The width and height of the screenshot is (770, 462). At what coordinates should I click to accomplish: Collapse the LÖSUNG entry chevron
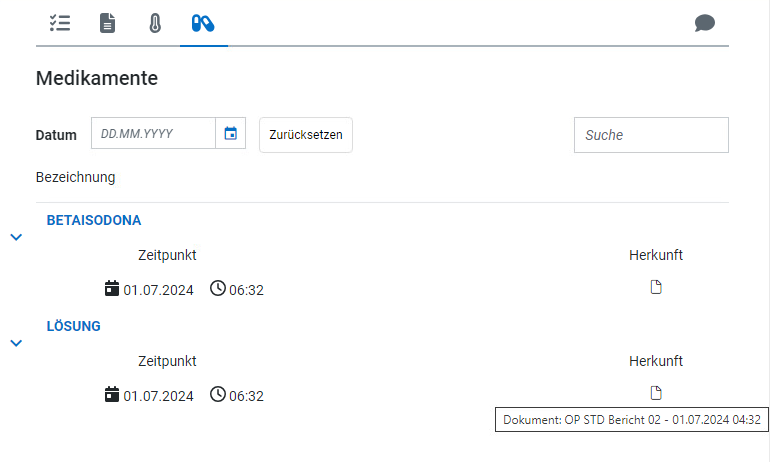pos(16,343)
